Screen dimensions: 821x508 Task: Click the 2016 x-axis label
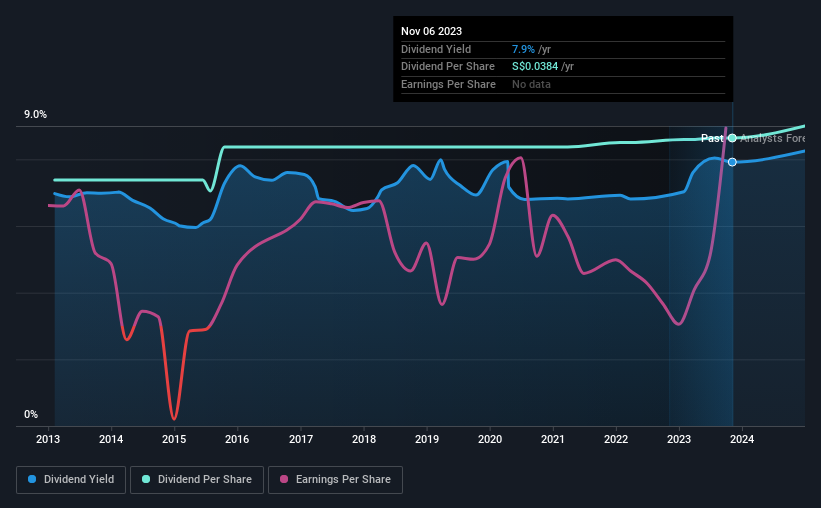coord(237,439)
